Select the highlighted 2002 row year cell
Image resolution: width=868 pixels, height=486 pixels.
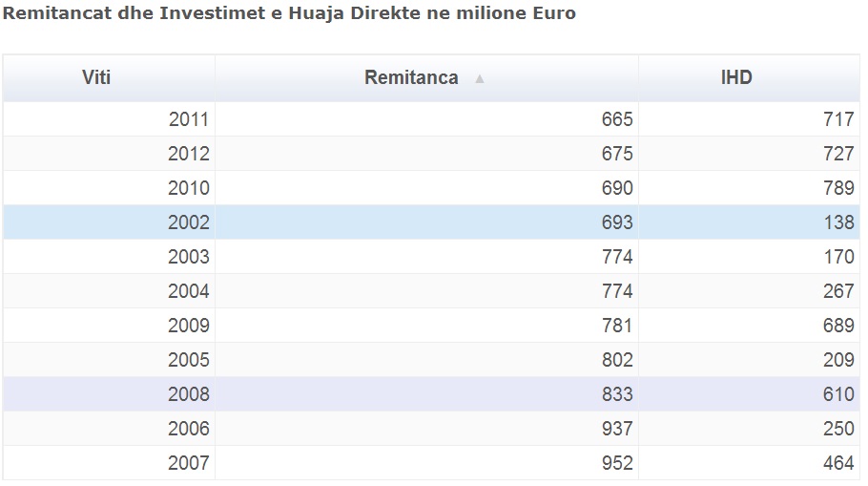click(189, 222)
